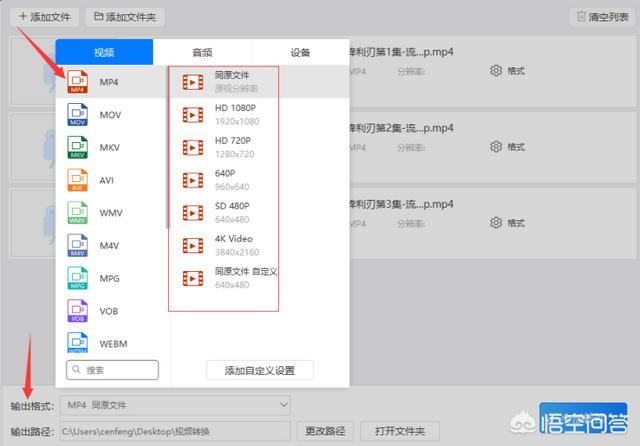Click the film icon for 4K Video

pyautogui.click(x=193, y=245)
